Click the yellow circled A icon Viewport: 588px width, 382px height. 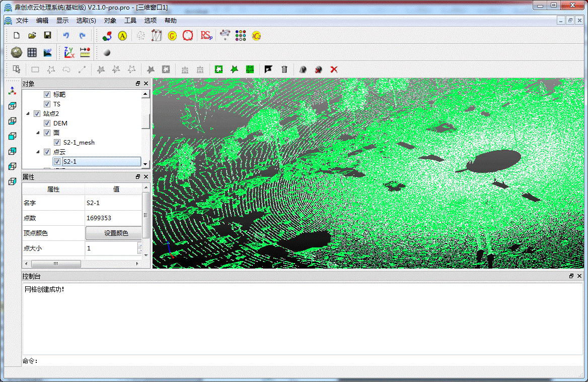pos(122,36)
